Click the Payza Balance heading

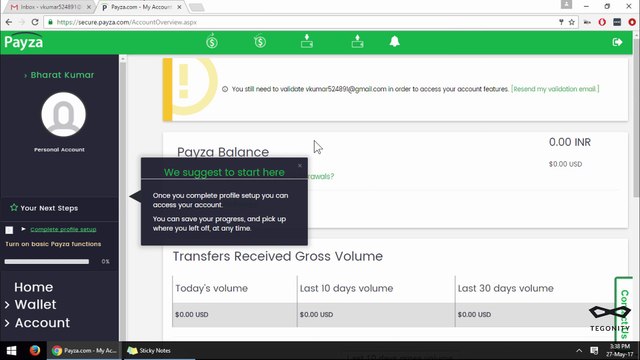pos(223,152)
